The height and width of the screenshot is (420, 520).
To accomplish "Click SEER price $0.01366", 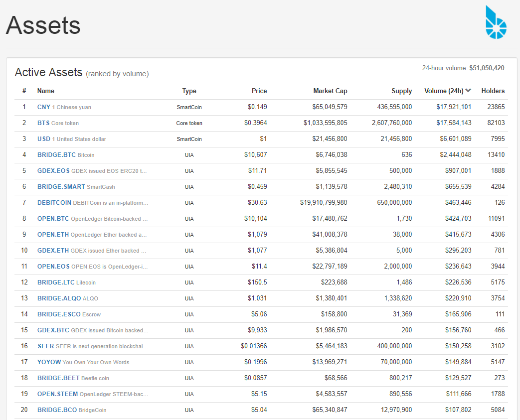I will 254,346.
